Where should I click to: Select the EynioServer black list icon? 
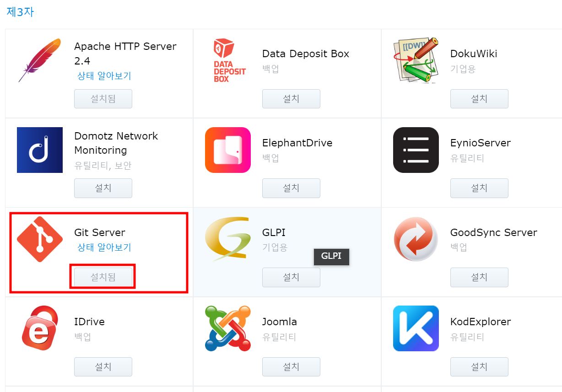pyautogui.click(x=416, y=150)
